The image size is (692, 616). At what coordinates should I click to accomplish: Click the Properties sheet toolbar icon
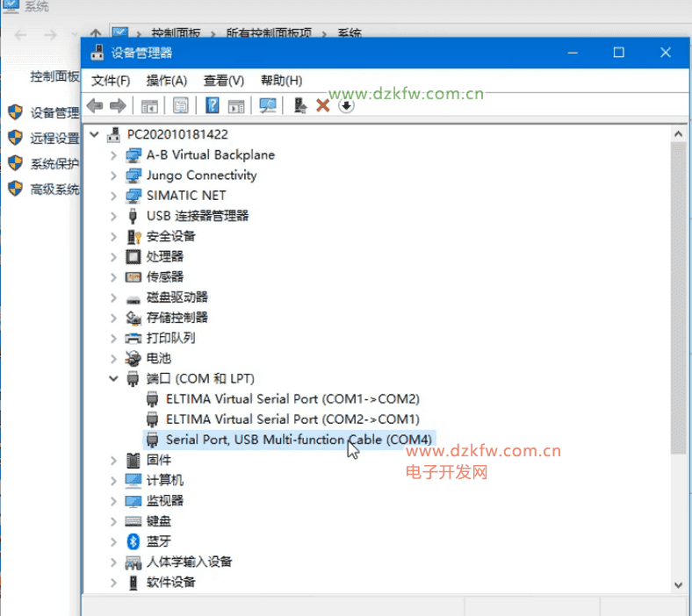click(180, 106)
